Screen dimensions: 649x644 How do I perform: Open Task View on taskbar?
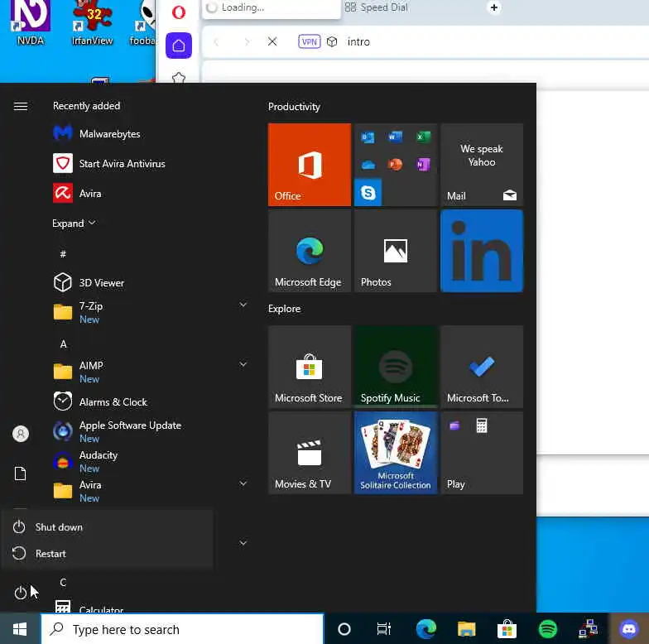[384, 629]
